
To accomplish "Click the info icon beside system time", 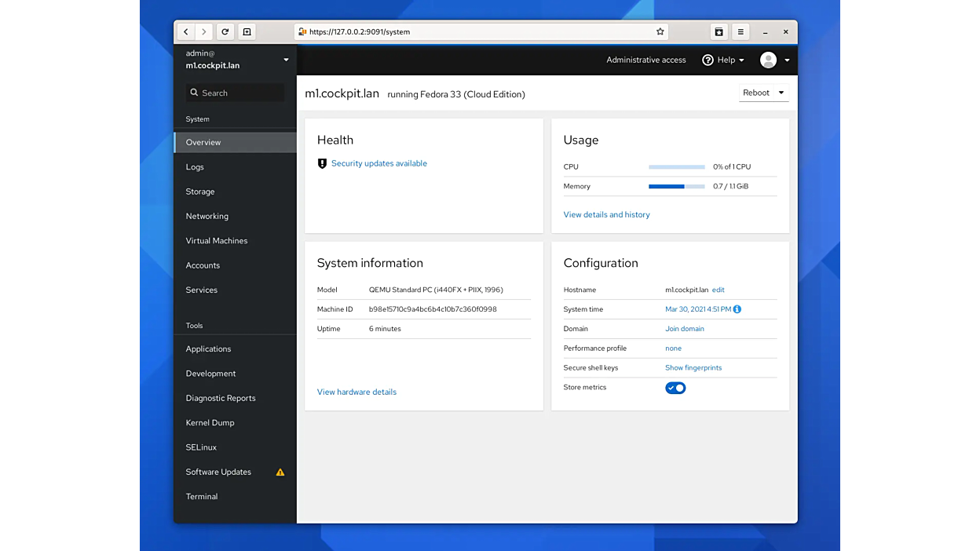I will click(737, 309).
